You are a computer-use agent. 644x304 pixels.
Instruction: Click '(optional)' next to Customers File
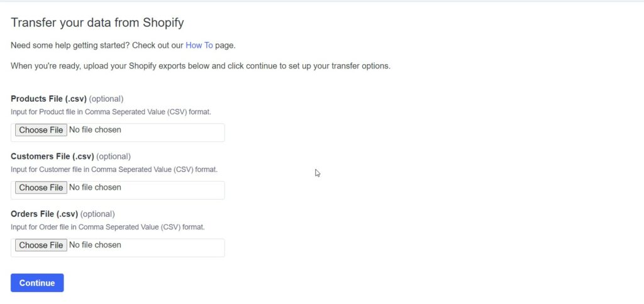pyautogui.click(x=113, y=156)
